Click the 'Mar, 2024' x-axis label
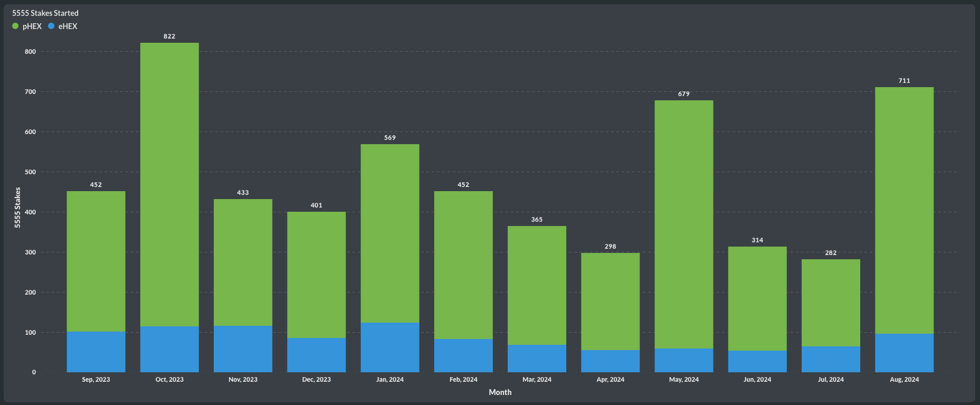Screen dimensions: 980x405 (x=537, y=380)
